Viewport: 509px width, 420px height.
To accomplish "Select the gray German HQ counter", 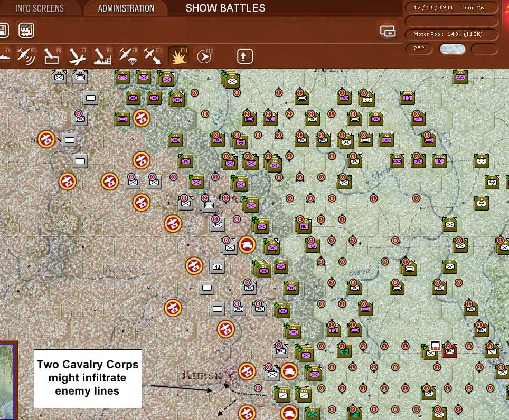I will tap(217, 266).
